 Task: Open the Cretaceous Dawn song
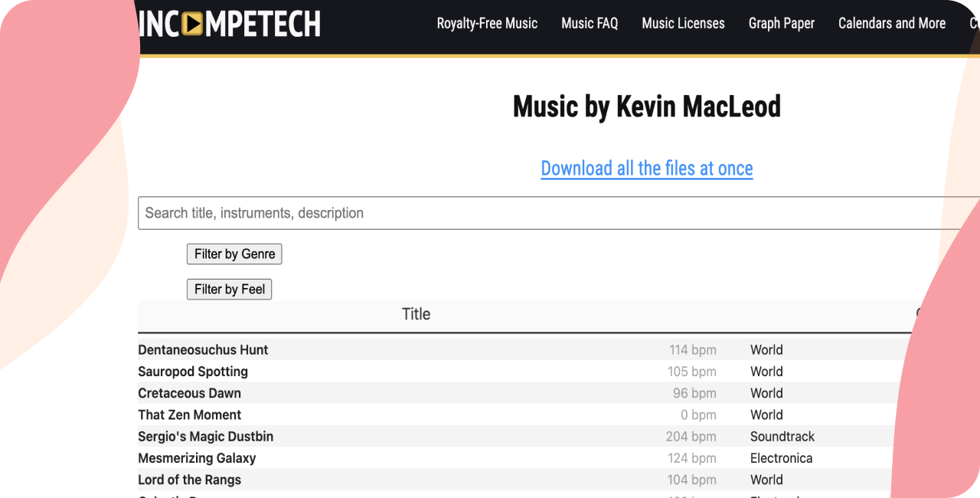click(x=189, y=393)
